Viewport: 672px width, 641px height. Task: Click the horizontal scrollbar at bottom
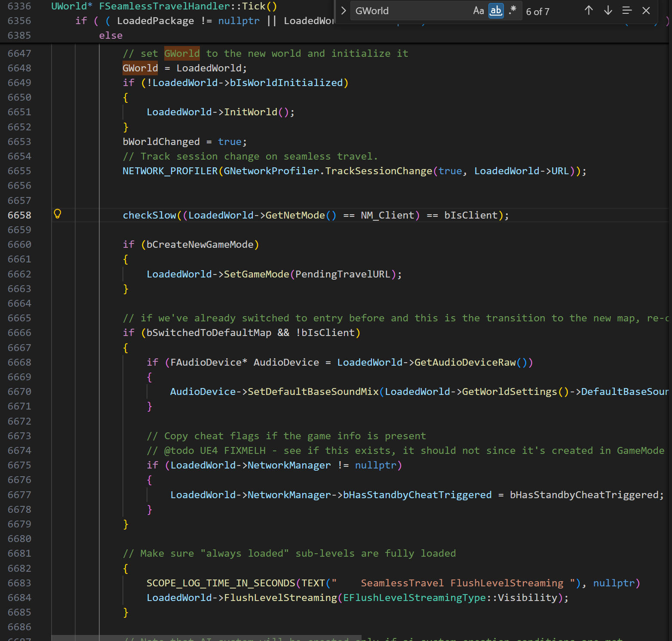(206, 638)
